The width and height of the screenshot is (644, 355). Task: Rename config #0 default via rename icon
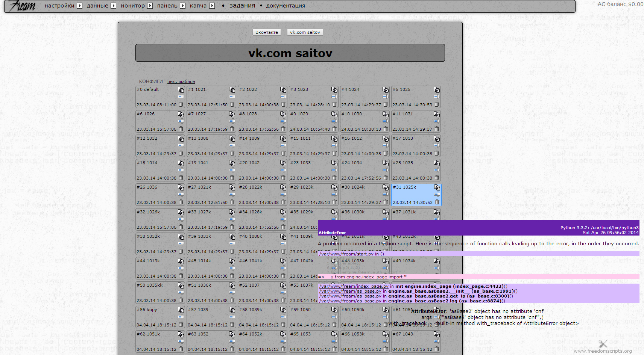coord(181,97)
